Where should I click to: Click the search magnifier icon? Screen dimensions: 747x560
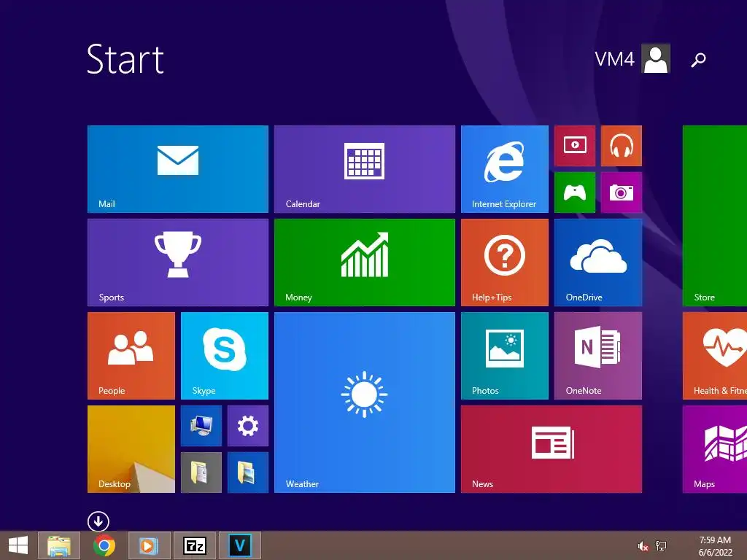pos(698,60)
